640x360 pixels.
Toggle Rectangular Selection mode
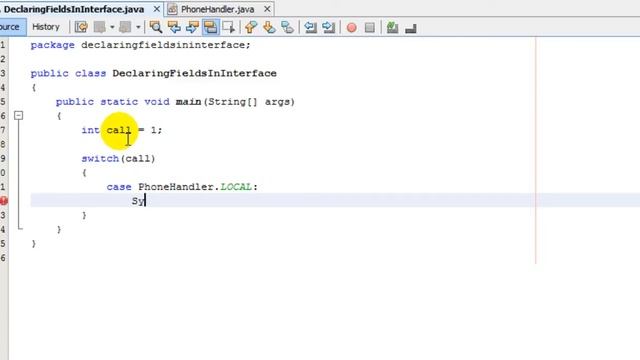(x=229, y=27)
